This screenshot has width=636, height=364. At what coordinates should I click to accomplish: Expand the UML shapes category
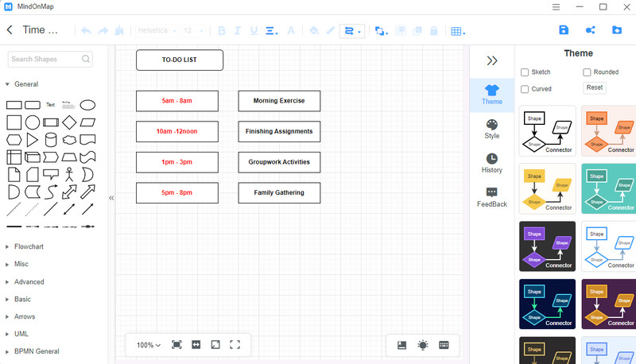pos(23,334)
